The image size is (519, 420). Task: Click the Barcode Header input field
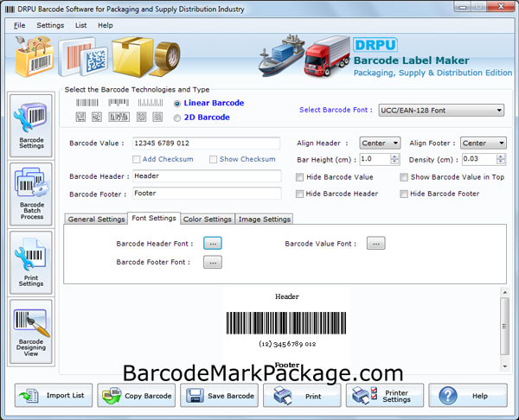(x=207, y=176)
